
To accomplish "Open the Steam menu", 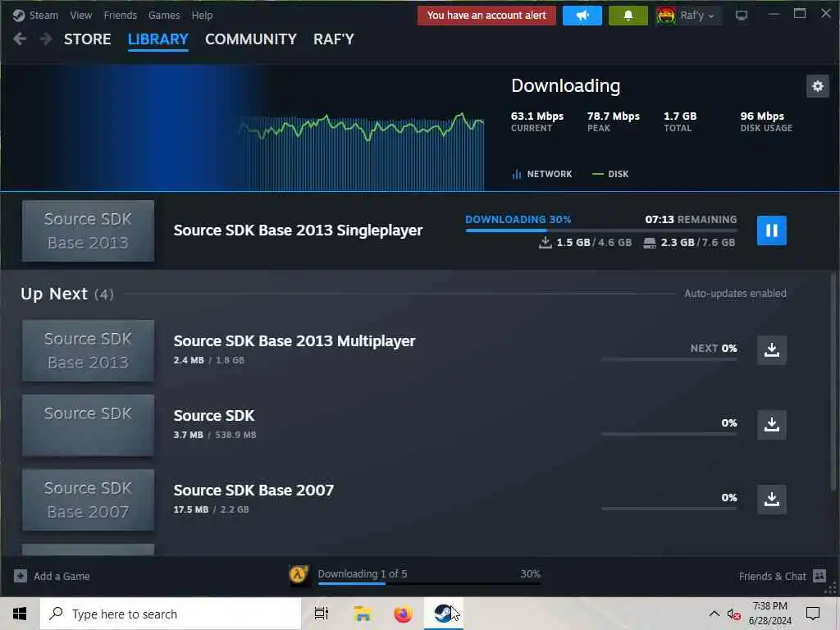I will tap(43, 16).
